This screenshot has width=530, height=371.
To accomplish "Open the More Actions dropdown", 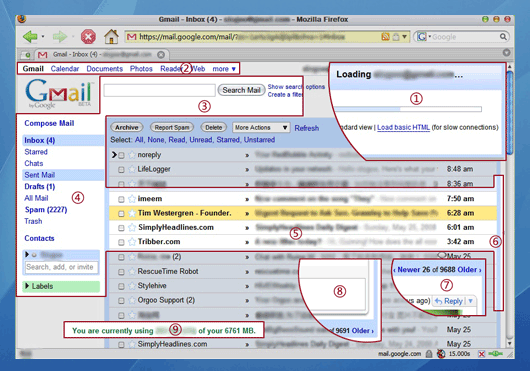I will pos(261,127).
